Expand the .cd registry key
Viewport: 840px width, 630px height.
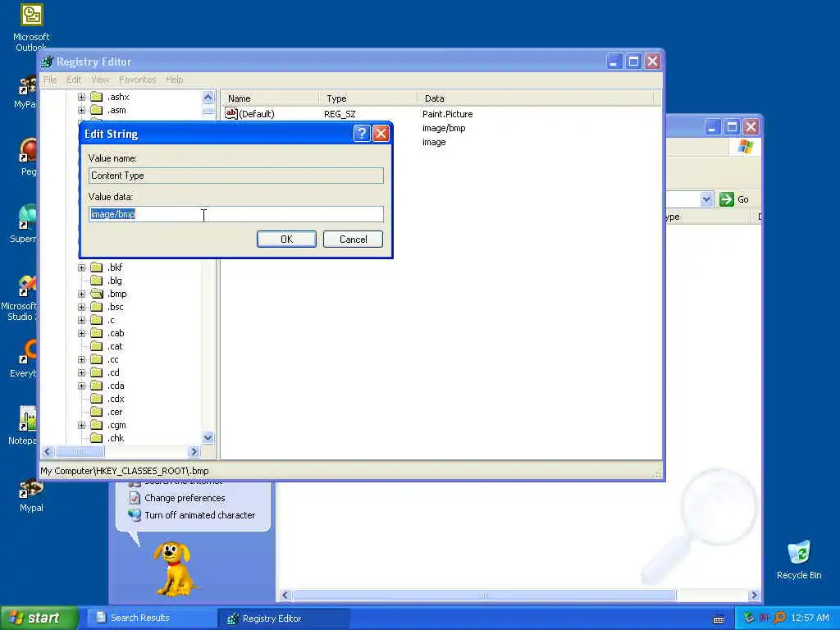point(81,373)
